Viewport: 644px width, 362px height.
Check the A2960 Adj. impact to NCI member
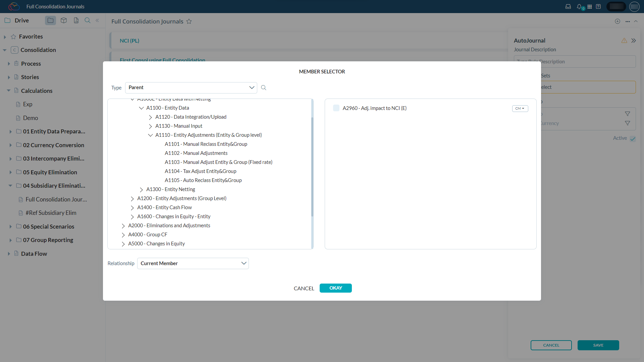(336, 108)
